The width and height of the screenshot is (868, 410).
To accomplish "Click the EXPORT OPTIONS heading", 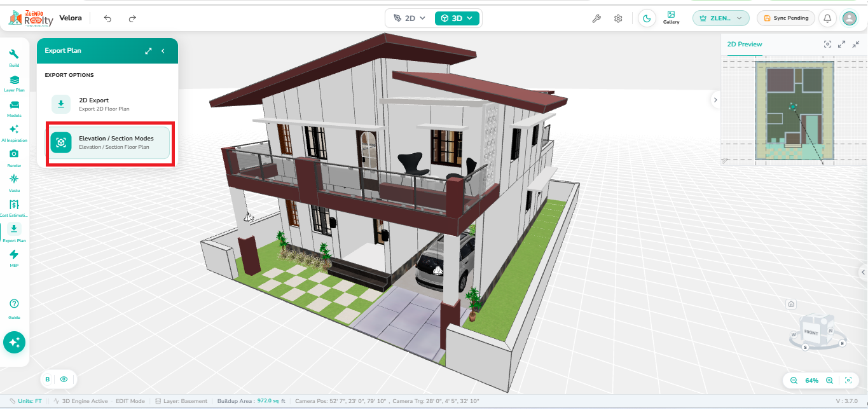I will (69, 75).
